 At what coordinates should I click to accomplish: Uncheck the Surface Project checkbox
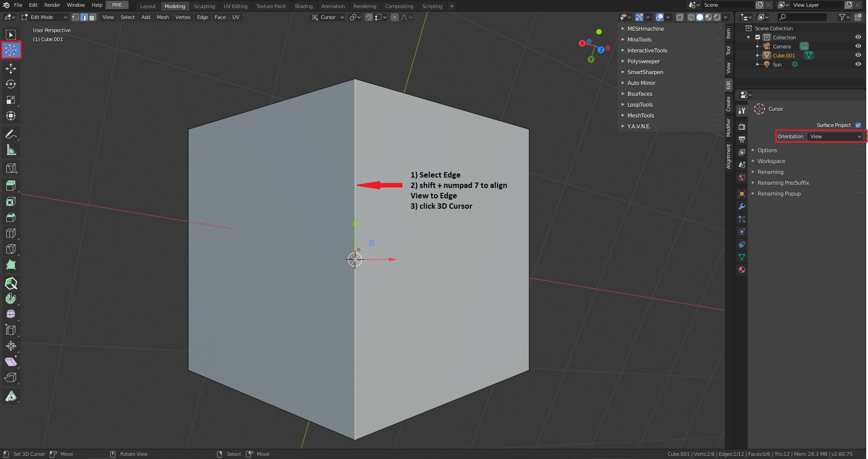tap(858, 125)
